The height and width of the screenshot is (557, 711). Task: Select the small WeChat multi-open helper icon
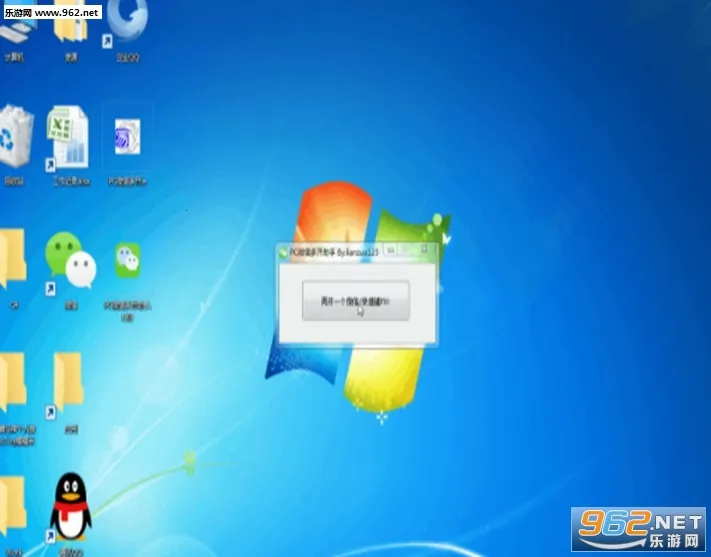pos(127,261)
